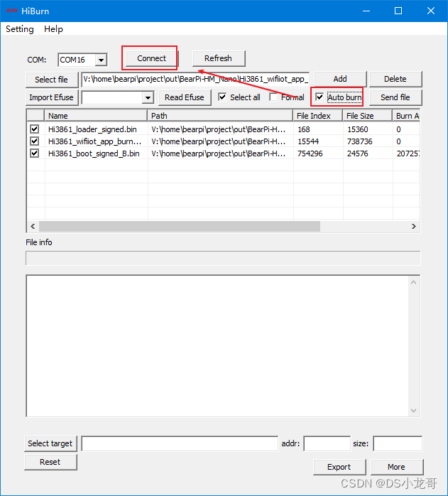
Task: Click into the size input field
Action: pos(398,443)
